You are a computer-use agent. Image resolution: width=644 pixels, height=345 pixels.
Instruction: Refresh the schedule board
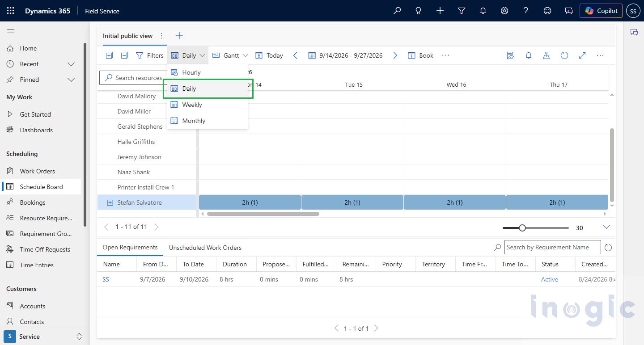(x=564, y=55)
